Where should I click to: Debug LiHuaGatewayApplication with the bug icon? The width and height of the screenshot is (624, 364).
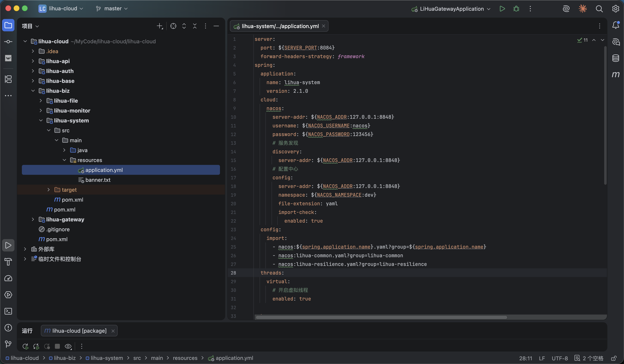[x=516, y=9]
